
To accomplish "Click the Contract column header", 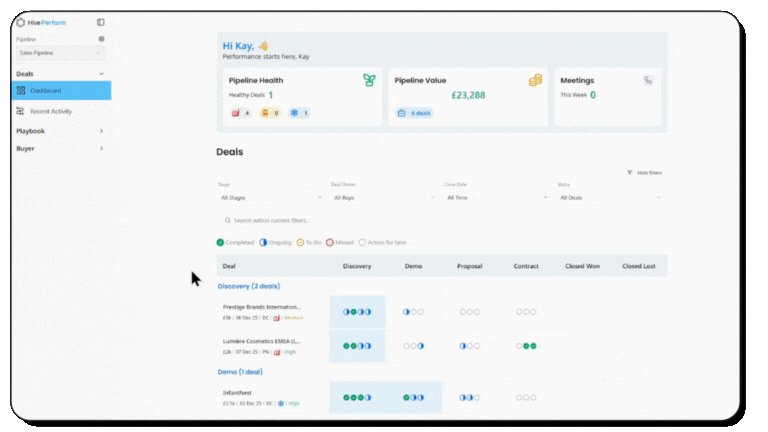I will [526, 266].
